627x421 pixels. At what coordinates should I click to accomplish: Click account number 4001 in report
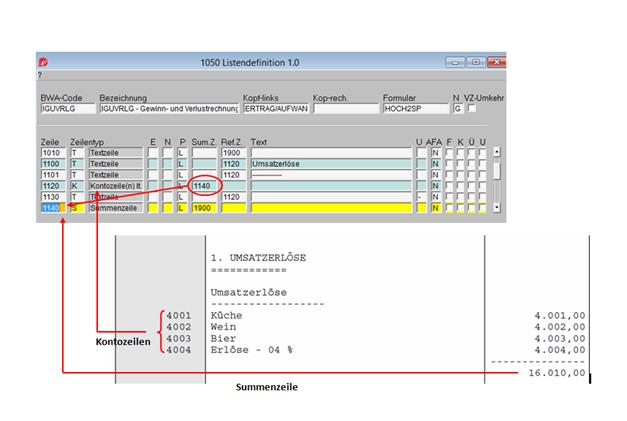click(178, 315)
